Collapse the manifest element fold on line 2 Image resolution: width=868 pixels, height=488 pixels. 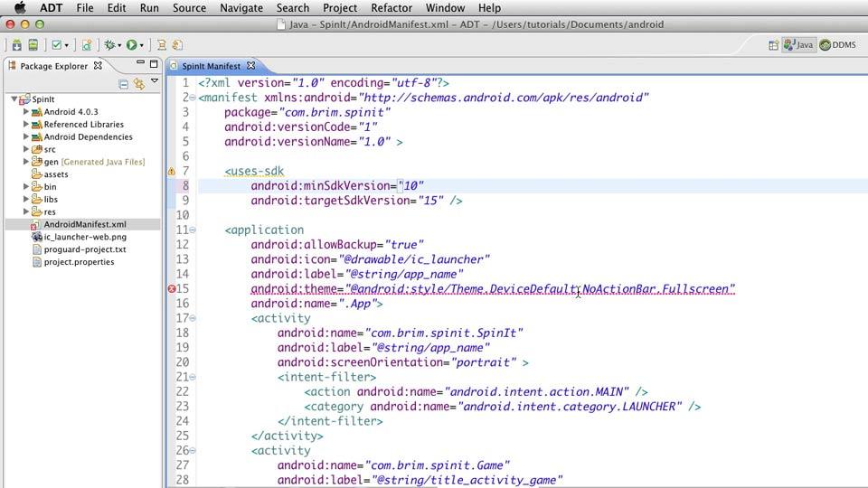coord(193,98)
